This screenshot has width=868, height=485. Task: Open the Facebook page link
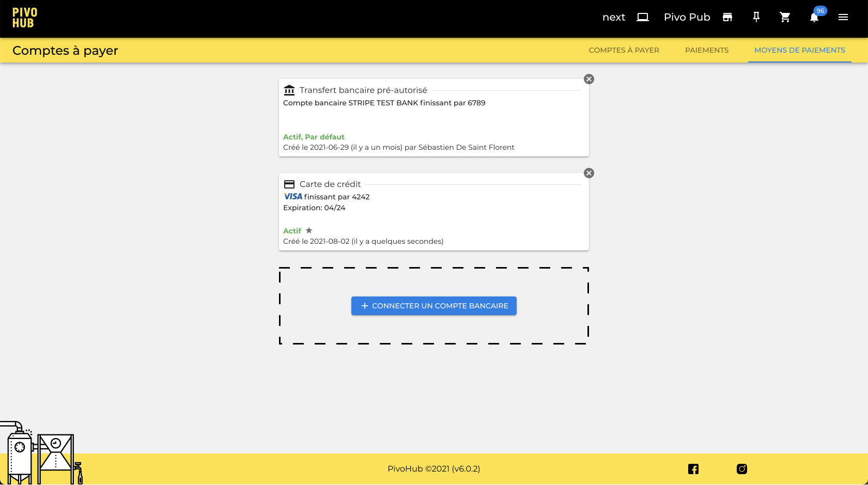(x=693, y=469)
